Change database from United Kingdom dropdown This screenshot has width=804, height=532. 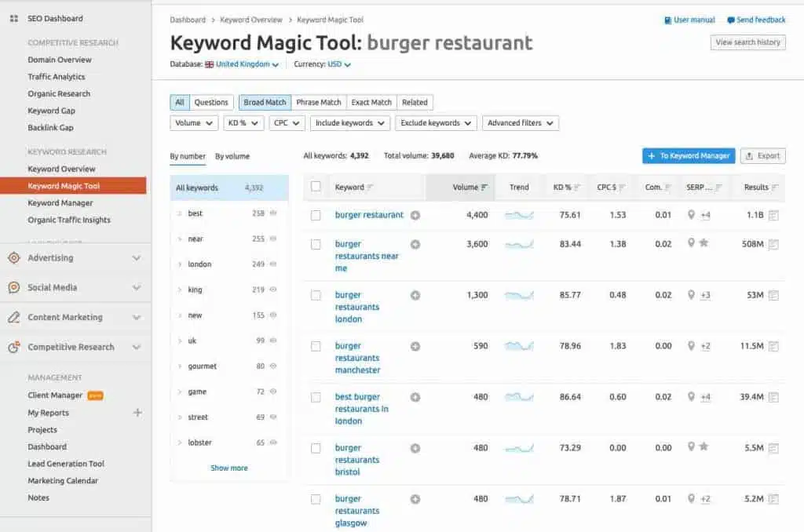[x=242, y=64]
